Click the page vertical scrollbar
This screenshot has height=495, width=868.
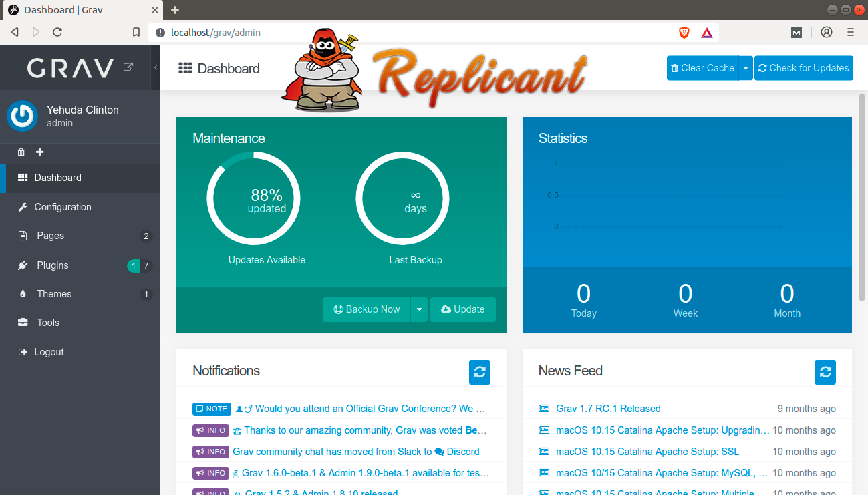click(x=863, y=197)
